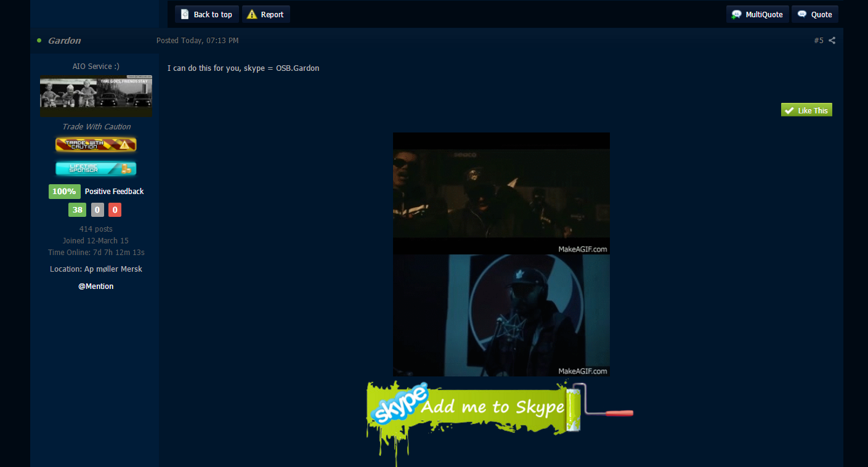Click the Lifetime Sponsor badge
This screenshot has height=467, width=868.
pyautogui.click(x=96, y=169)
